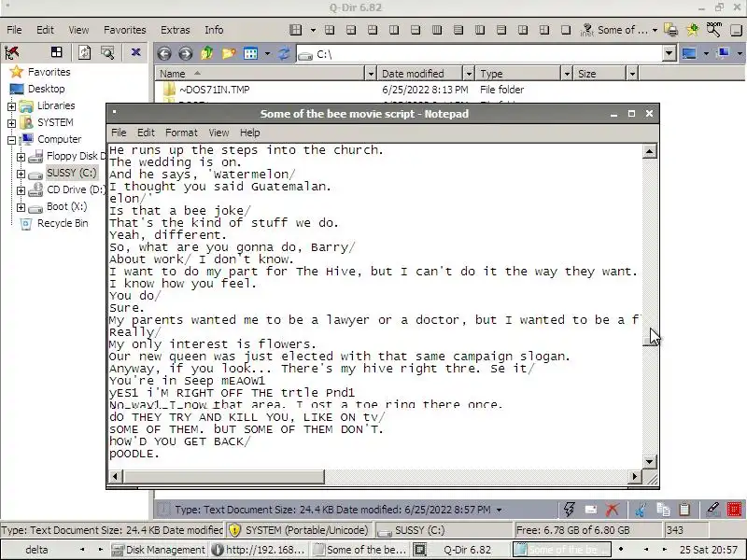Click the C:\ address bar field

coord(479,53)
